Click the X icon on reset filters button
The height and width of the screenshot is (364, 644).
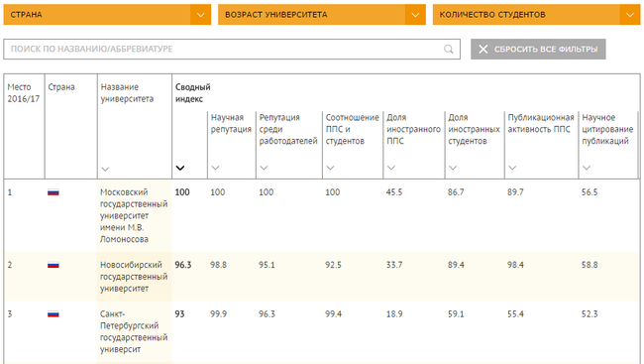pos(483,50)
